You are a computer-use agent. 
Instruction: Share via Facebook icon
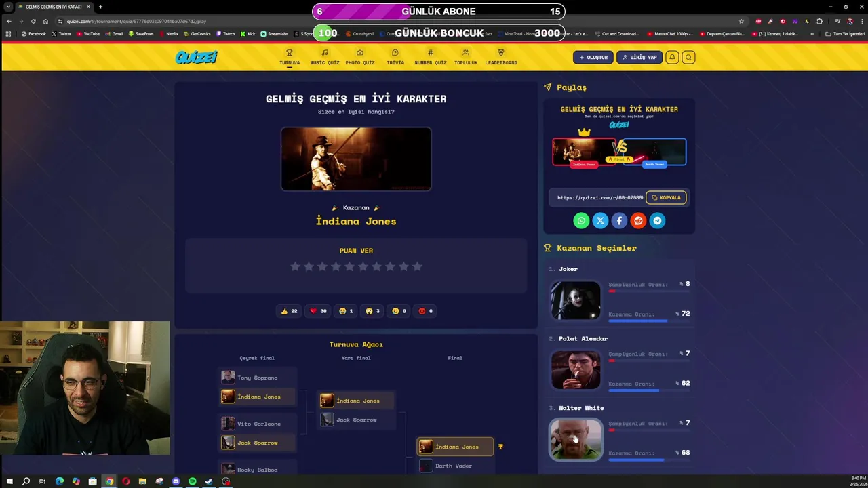619,220
